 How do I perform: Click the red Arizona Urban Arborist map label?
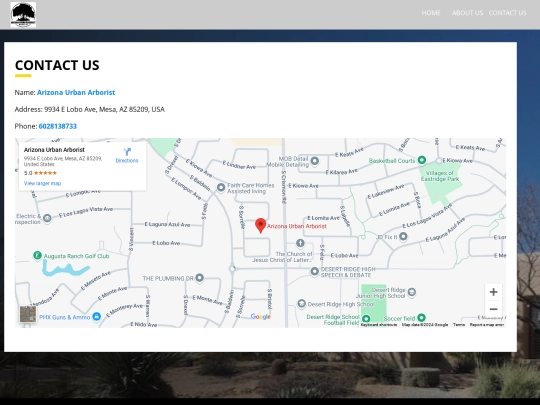297,226
